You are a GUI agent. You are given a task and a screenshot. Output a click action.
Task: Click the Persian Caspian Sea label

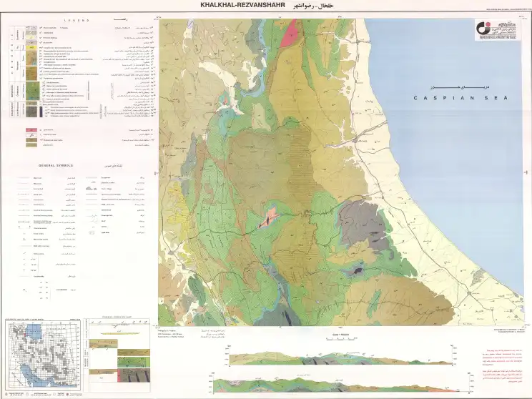pyautogui.click(x=460, y=87)
